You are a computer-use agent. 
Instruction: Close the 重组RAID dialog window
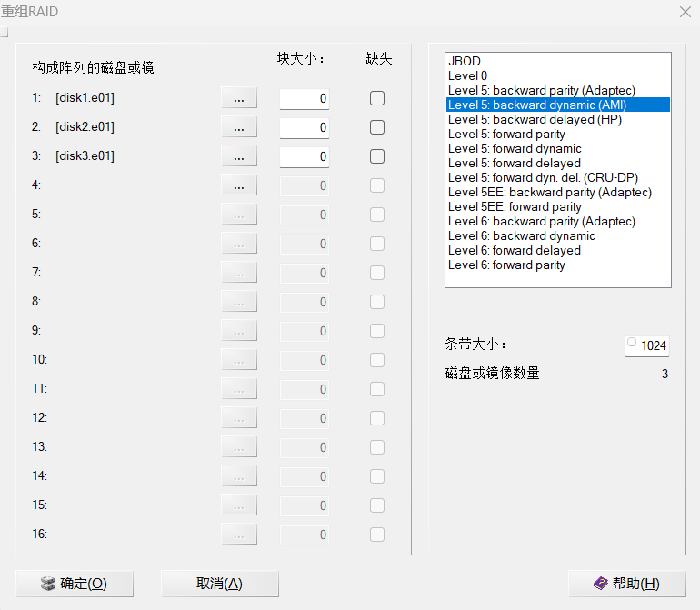[685, 12]
